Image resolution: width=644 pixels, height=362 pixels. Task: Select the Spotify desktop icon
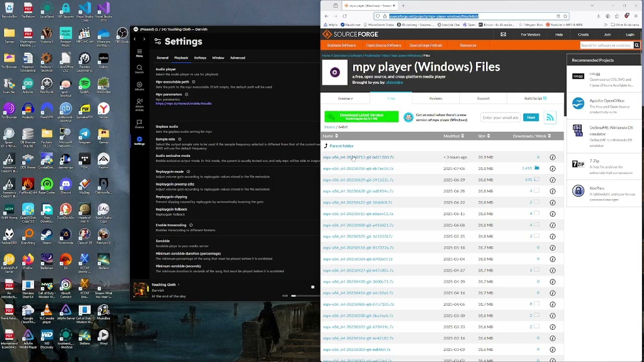click(x=85, y=85)
